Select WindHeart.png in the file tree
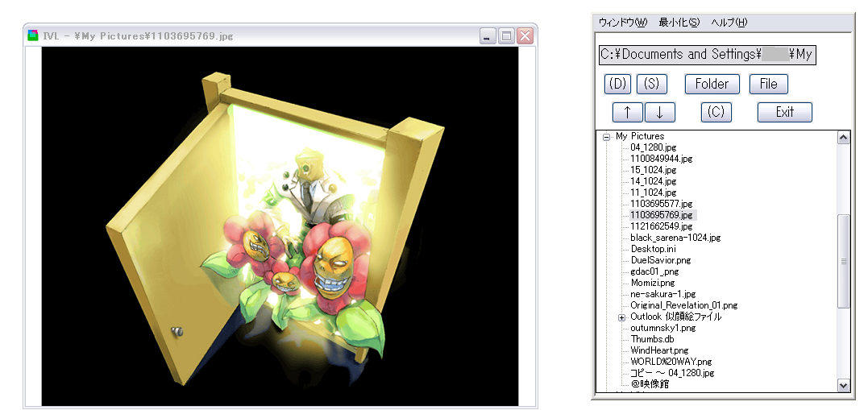This screenshot has height=410, width=868. [x=659, y=350]
